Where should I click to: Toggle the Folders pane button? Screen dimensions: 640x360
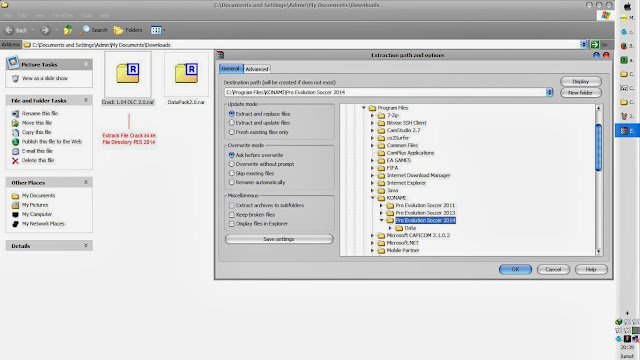point(128,30)
